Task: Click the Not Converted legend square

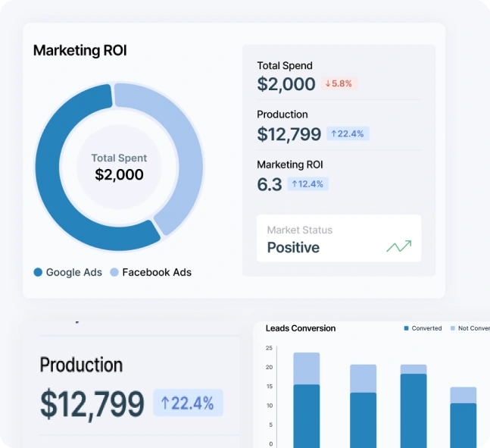Action: 454,328
